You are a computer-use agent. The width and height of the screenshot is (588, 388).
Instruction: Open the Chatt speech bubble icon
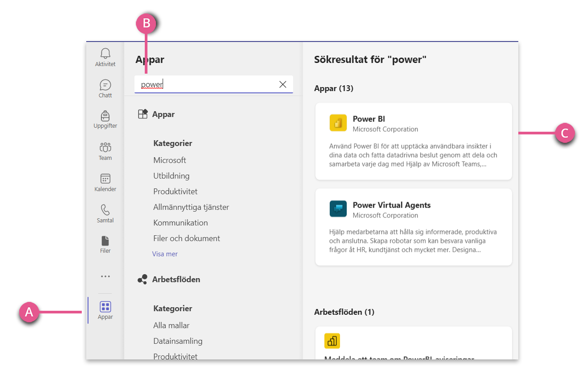tap(105, 85)
